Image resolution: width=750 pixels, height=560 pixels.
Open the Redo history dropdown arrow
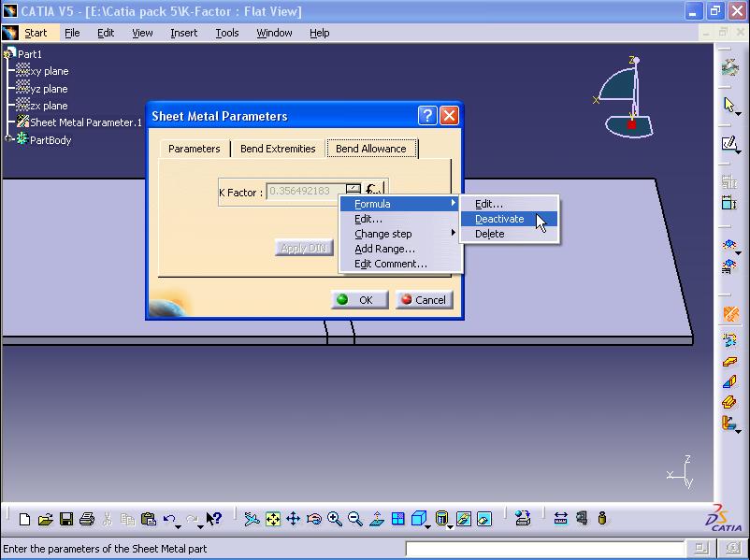pos(200,526)
